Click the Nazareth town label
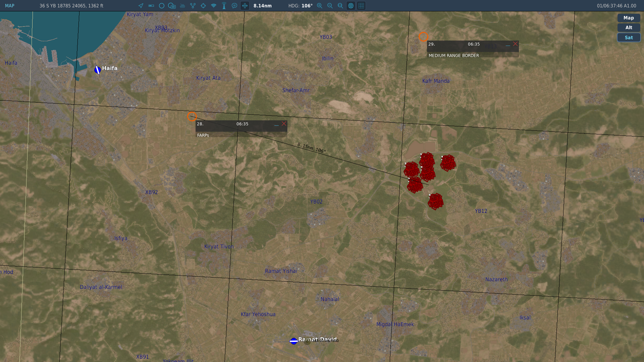Image resolution: width=644 pixels, height=362 pixels. tap(496, 280)
